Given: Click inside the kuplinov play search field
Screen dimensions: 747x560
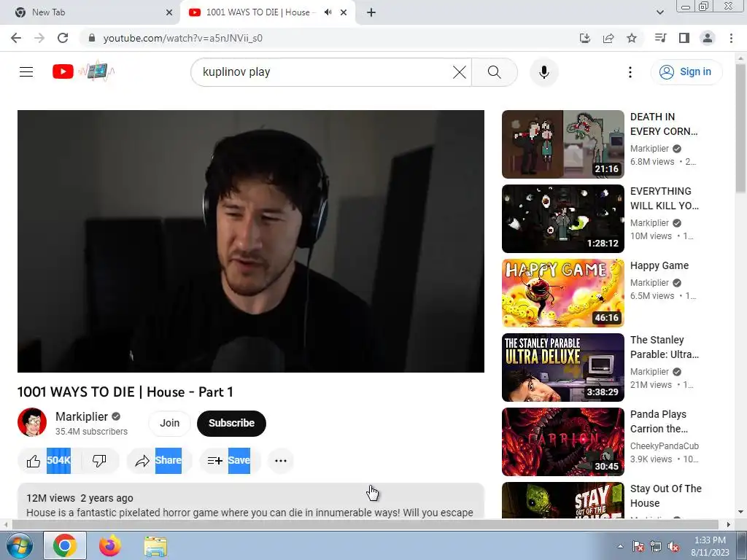Looking at the screenshot, I should tap(324, 72).
